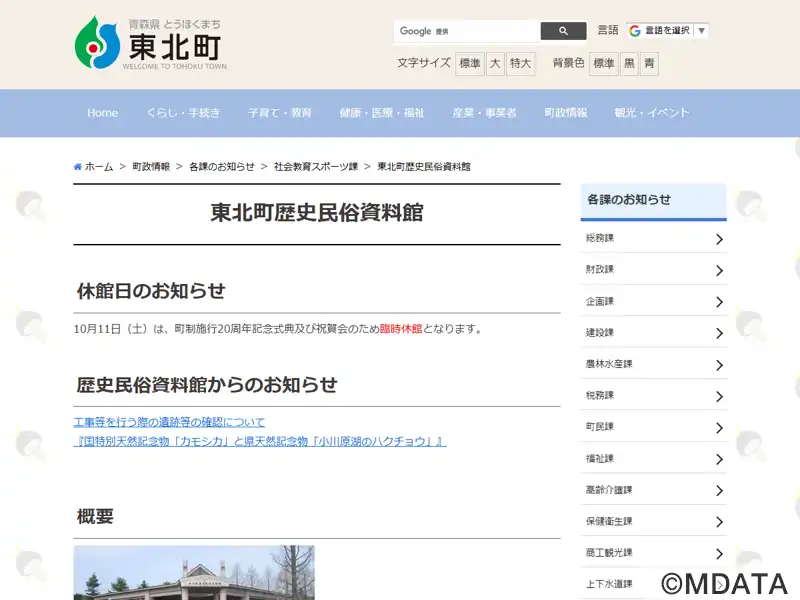Viewport: 800px width, 600px height.
Task: Select the 黒 background color option
Action: click(630, 64)
